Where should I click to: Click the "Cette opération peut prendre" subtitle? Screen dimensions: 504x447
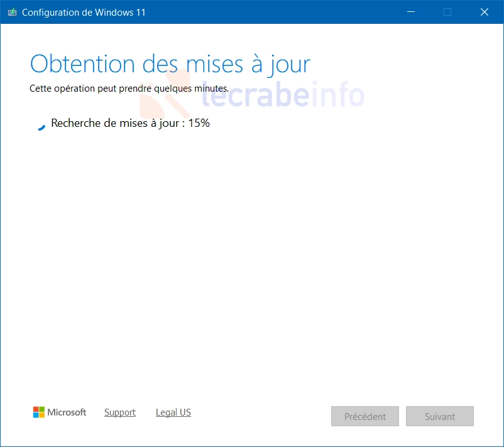tap(129, 89)
